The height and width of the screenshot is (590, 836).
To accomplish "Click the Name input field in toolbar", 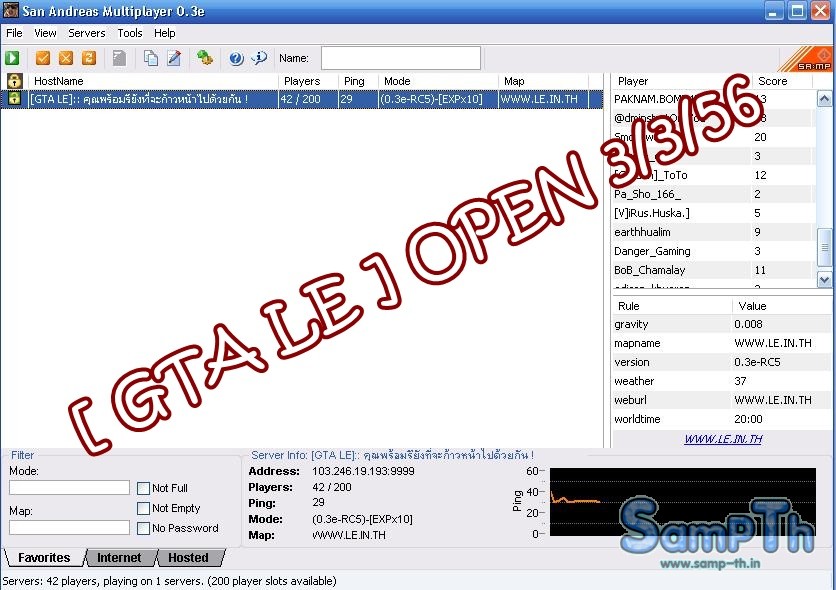I will [401, 58].
